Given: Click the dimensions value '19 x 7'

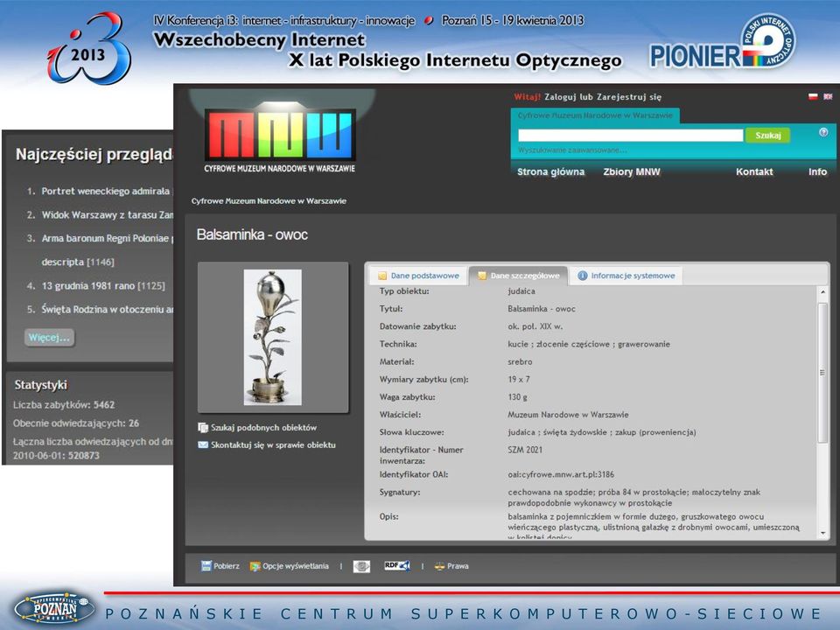Looking at the screenshot, I should 519,379.
